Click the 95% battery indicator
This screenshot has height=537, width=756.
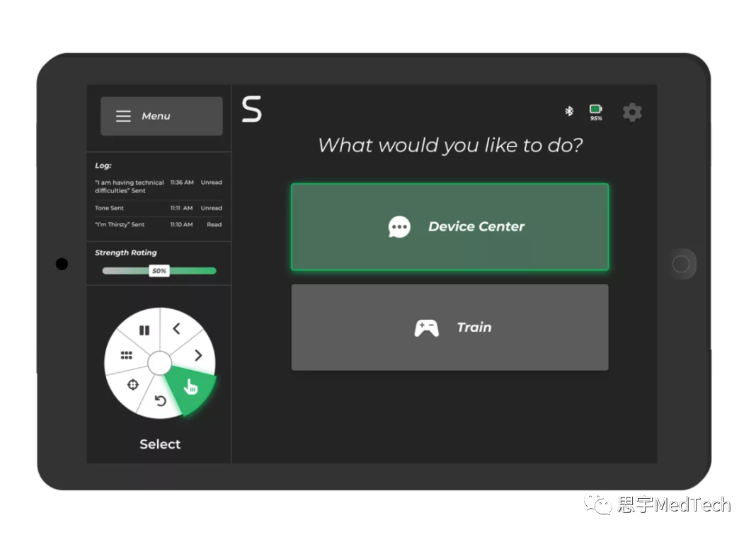pyautogui.click(x=596, y=112)
